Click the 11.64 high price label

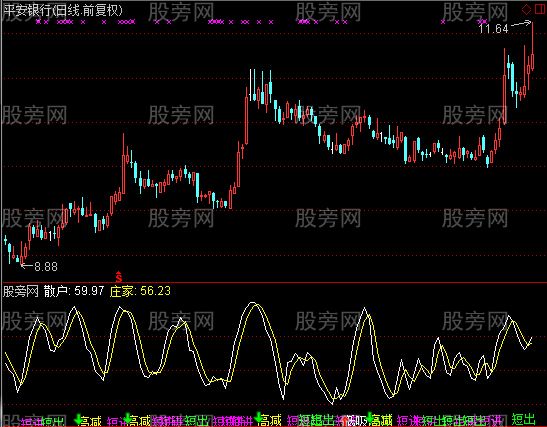(493, 29)
